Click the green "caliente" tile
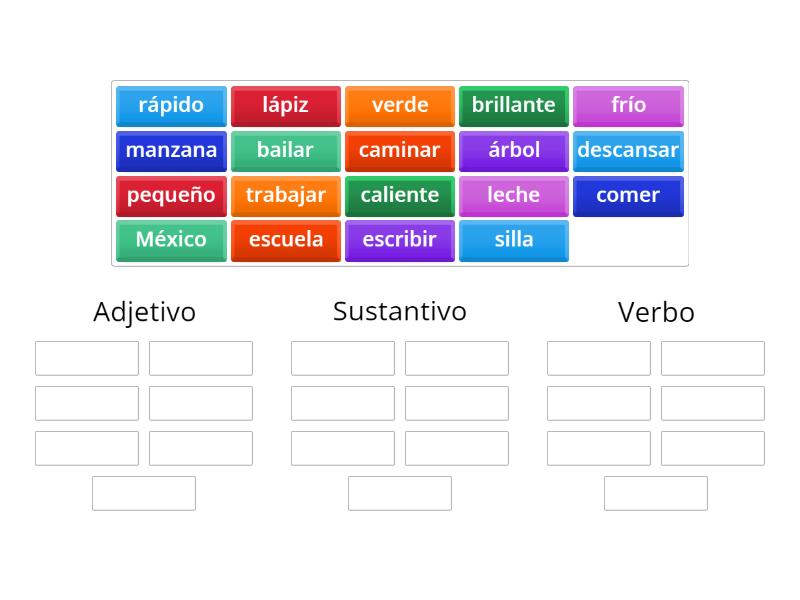The height and width of the screenshot is (600, 800). point(399,195)
